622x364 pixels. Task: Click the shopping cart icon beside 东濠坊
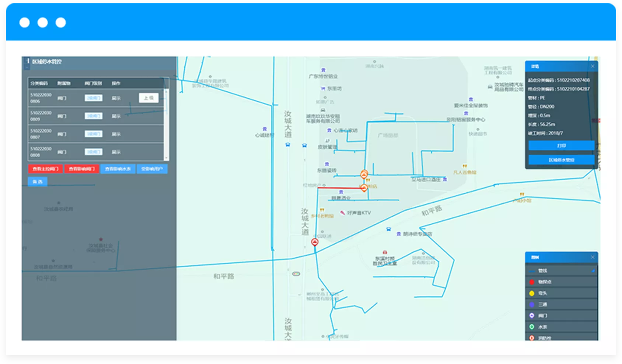click(x=323, y=88)
